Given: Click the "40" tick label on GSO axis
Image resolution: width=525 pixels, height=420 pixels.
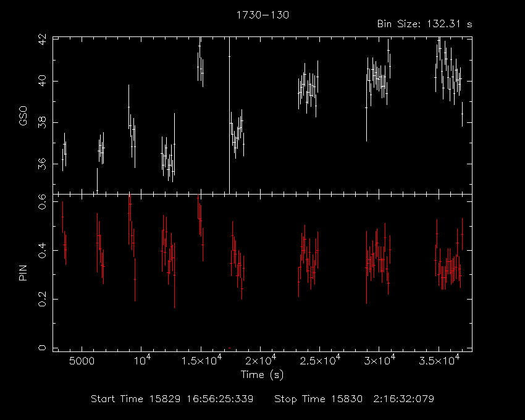Looking at the screenshot, I should coord(42,81).
